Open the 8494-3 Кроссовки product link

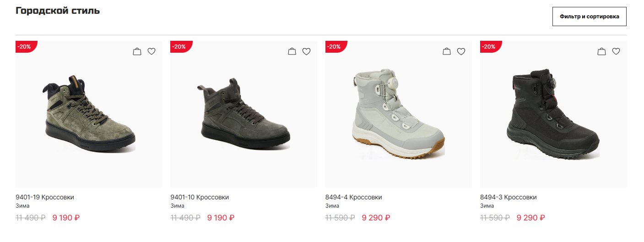(509, 198)
